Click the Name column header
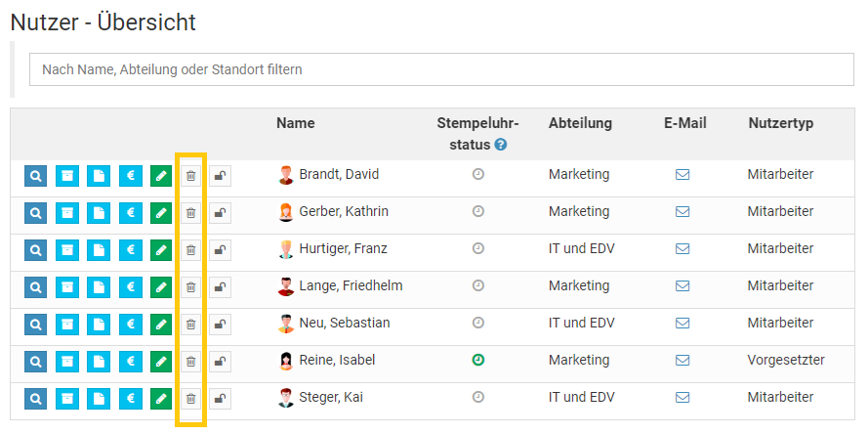This screenshot has height=434, width=868. pyautogui.click(x=296, y=123)
